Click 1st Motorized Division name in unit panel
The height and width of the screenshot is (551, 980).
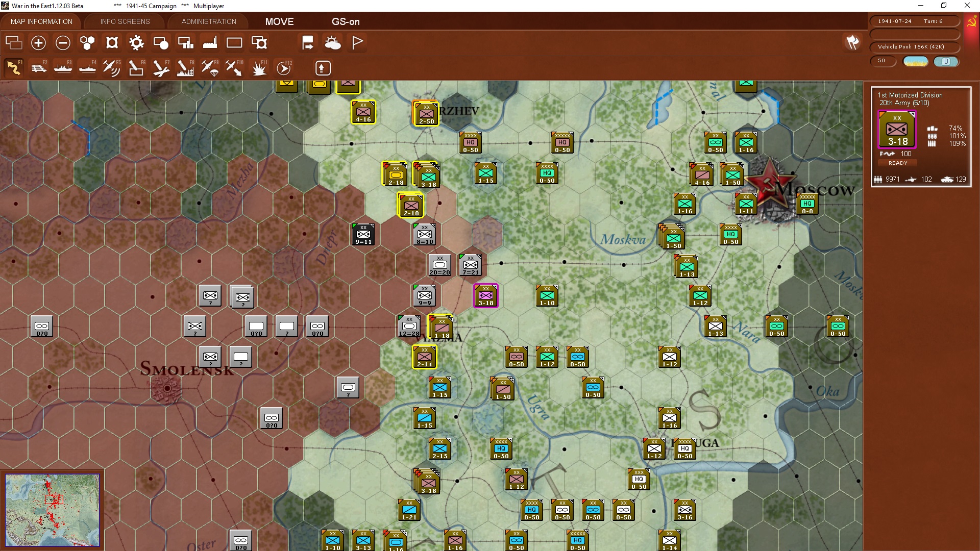[x=910, y=95]
